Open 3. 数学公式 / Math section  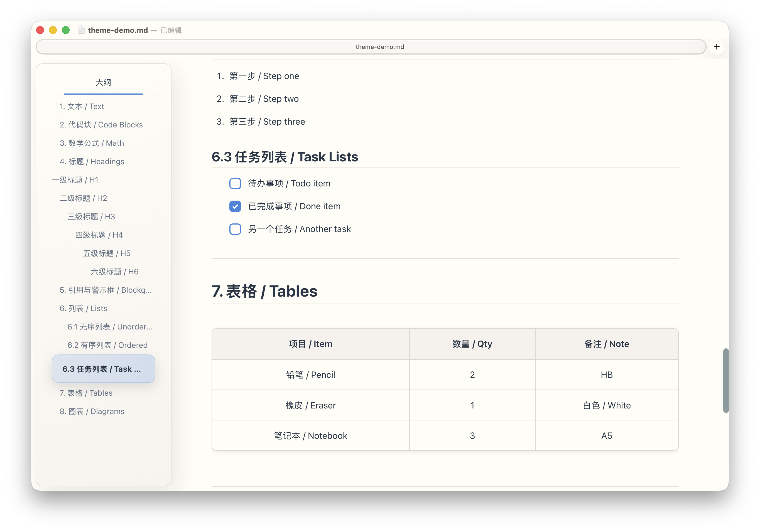[x=92, y=143]
